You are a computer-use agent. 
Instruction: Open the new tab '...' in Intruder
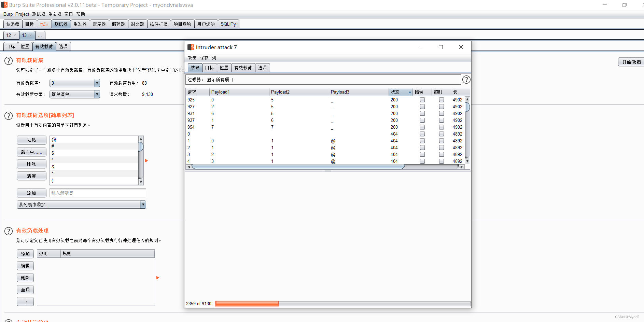click(40, 36)
